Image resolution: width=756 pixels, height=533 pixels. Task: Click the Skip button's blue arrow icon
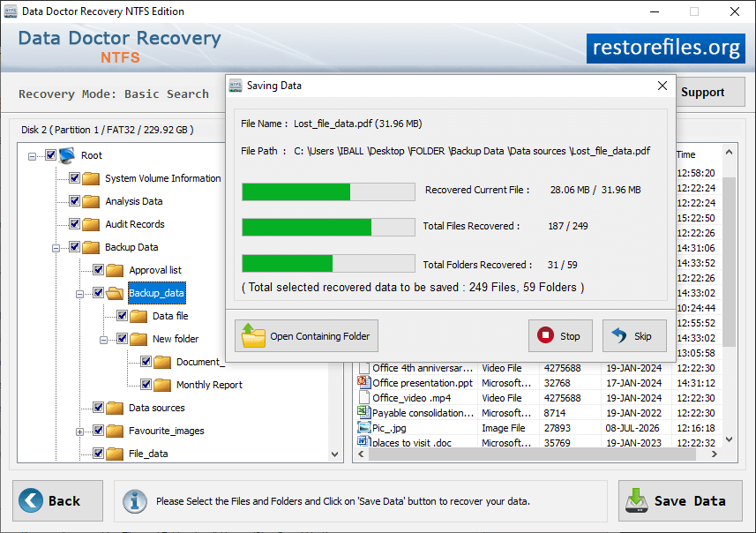619,335
